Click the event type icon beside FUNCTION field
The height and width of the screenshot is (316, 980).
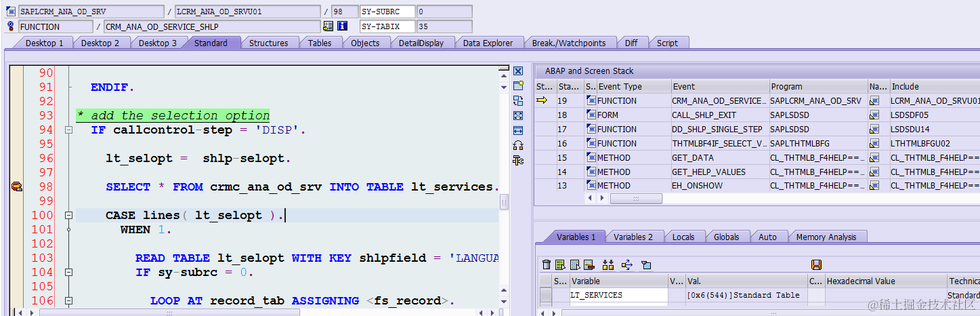pyautogui.click(x=11, y=26)
